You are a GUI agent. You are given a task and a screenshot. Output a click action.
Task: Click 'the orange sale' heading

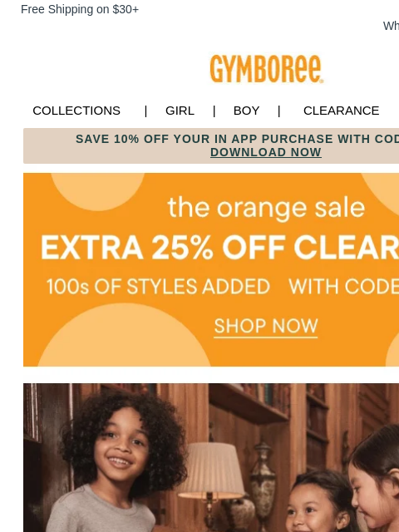pyautogui.click(x=266, y=208)
